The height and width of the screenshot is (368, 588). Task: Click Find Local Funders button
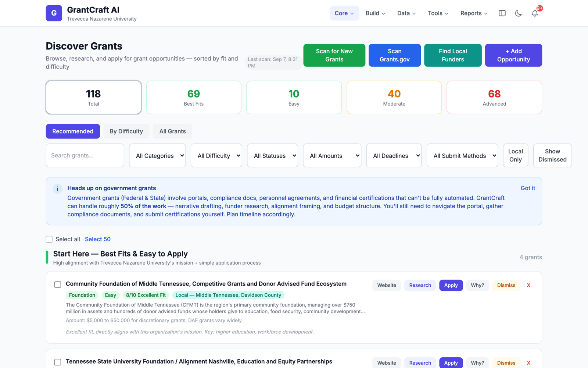(x=453, y=55)
